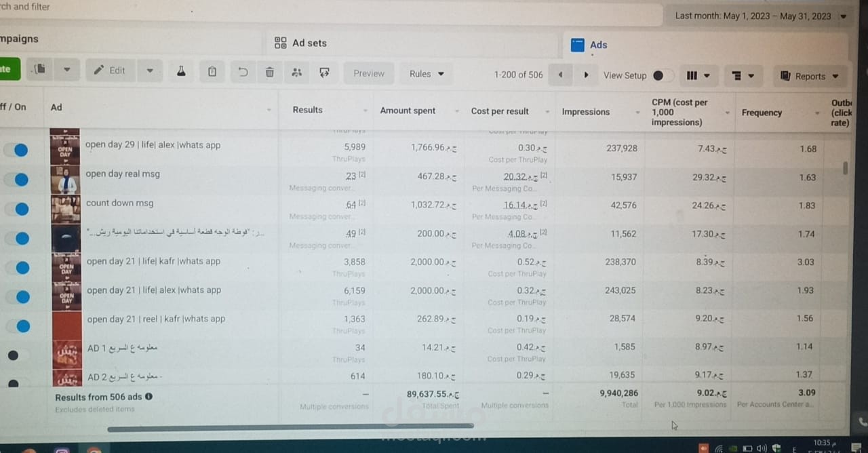The height and width of the screenshot is (453, 868).
Task: Go to previous page of ads
Action: [x=560, y=75]
